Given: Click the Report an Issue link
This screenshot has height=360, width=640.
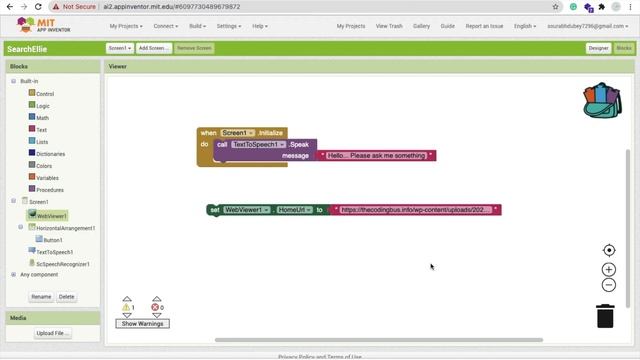Looking at the screenshot, I should [x=484, y=26].
